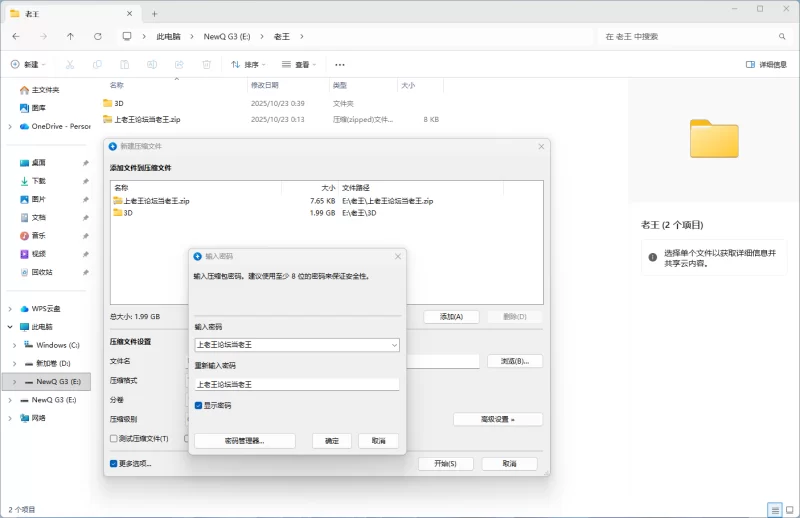This screenshot has width=800, height=518.
Task: Open a new Explorer tab with plus icon
Action: coord(154,13)
